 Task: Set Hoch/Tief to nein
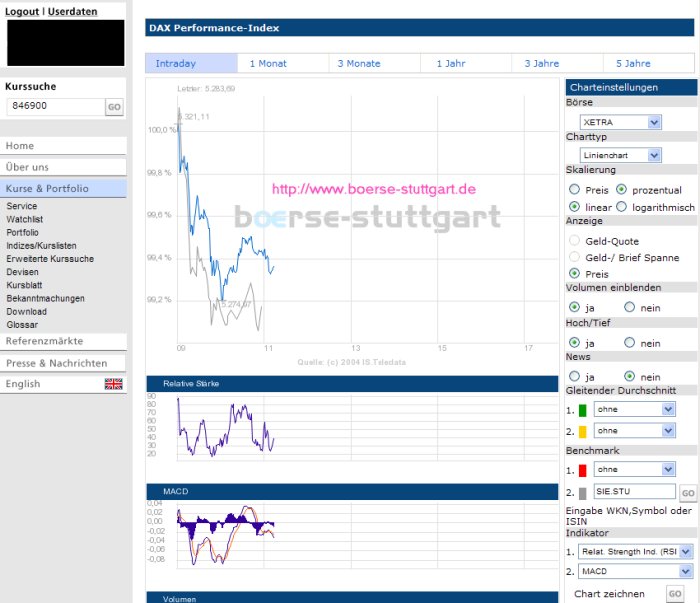pos(629,343)
